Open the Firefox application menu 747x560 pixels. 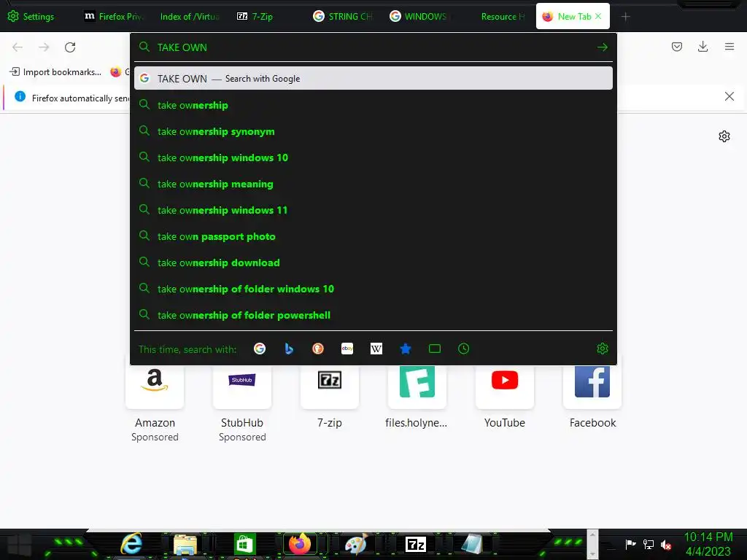pyautogui.click(x=729, y=47)
